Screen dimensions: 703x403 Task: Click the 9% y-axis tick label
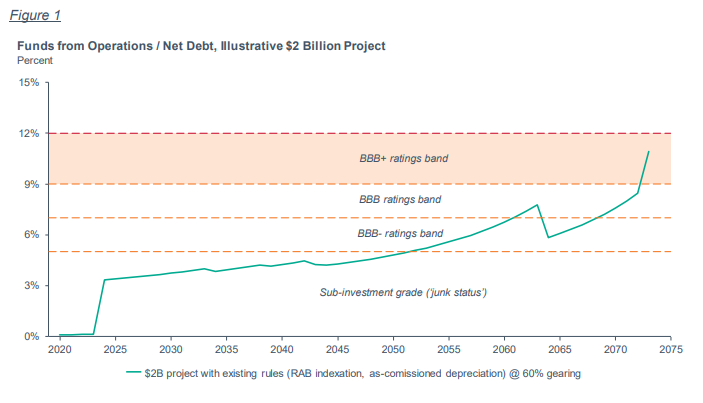(x=32, y=184)
